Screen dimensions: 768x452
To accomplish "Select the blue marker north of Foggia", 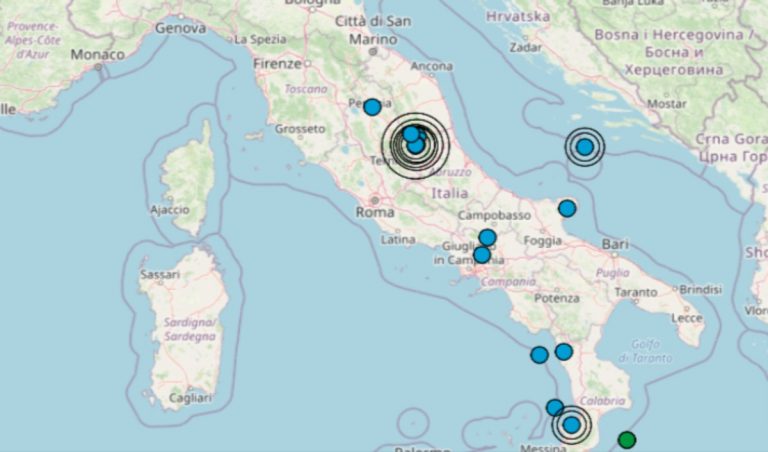I will 567,208.
